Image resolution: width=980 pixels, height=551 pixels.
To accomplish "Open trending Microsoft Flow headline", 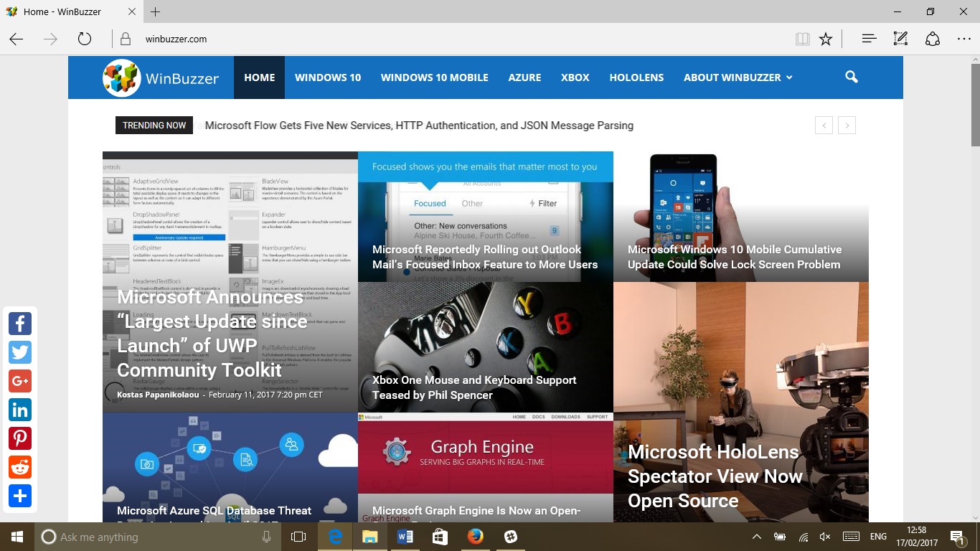I will (419, 126).
